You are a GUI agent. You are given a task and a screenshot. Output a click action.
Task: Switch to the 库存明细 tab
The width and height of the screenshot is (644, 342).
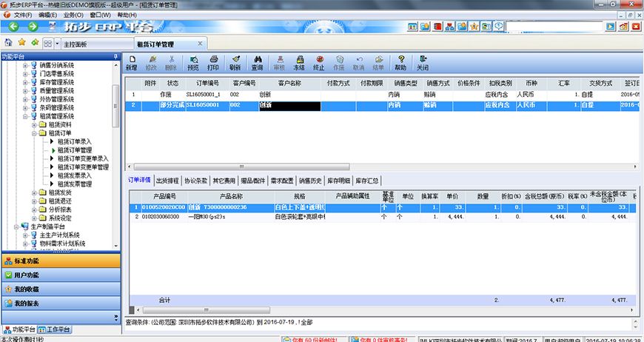pos(338,180)
